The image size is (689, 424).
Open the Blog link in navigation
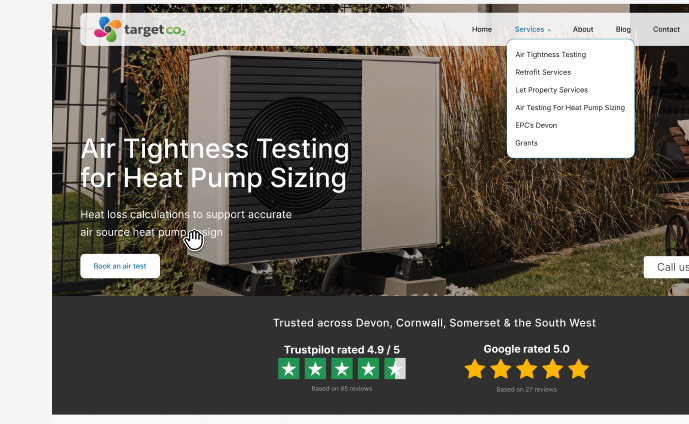coord(623,29)
